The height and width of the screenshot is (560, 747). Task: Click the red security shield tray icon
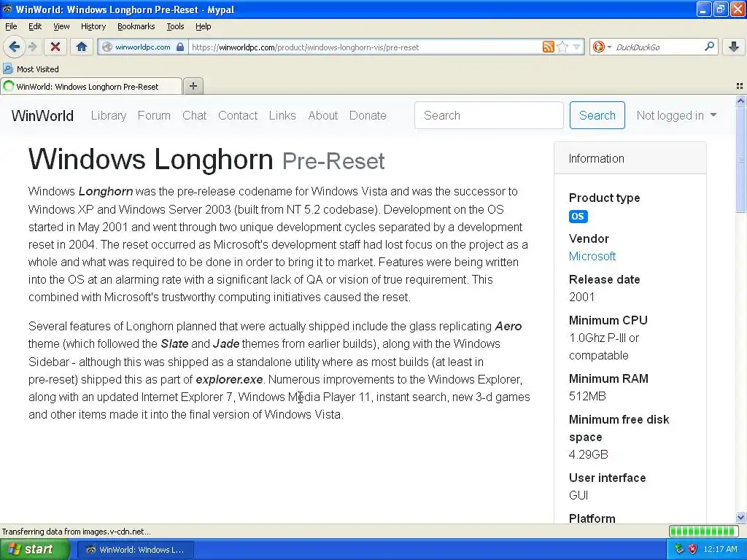[693, 549]
